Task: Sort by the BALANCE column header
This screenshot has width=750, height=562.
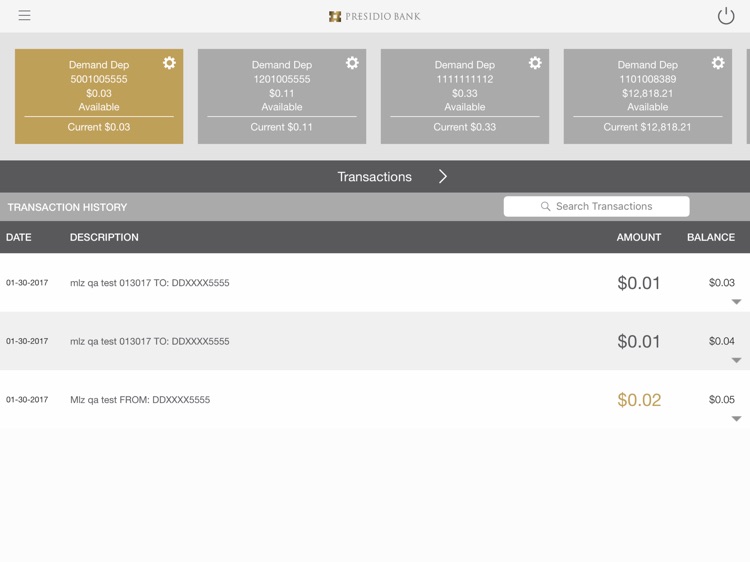Action: point(711,237)
